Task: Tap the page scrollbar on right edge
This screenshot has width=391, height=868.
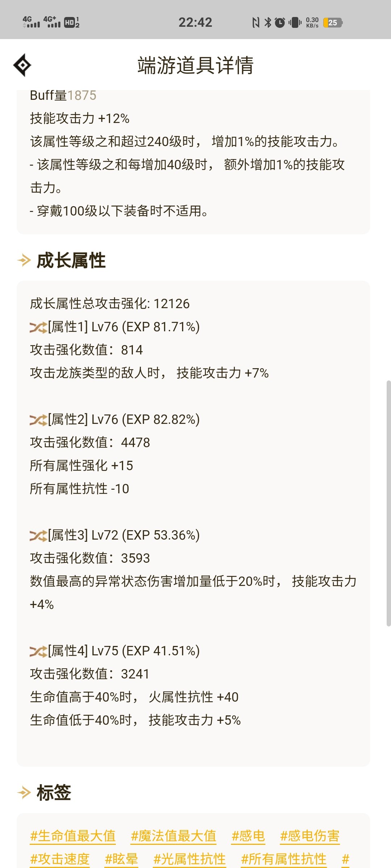Action: click(388, 503)
